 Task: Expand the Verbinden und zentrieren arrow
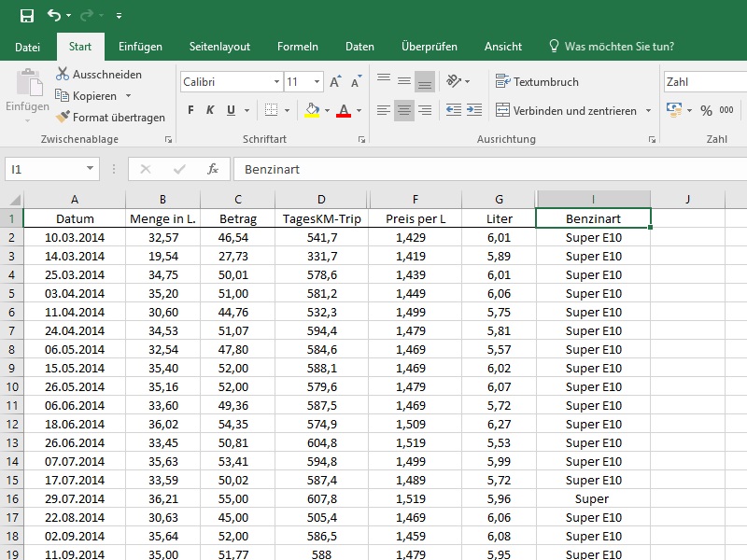pos(648,110)
